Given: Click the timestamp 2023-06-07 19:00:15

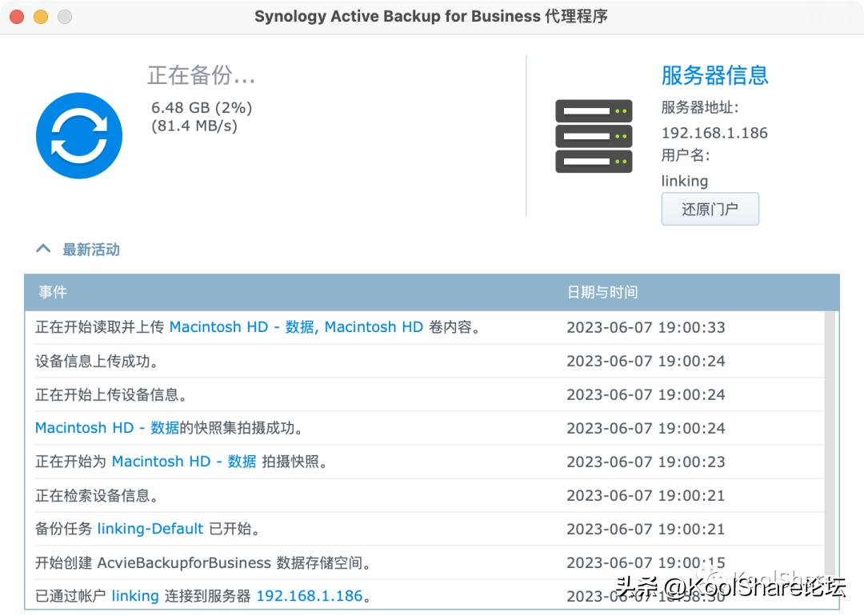Looking at the screenshot, I should coord(646,562).
